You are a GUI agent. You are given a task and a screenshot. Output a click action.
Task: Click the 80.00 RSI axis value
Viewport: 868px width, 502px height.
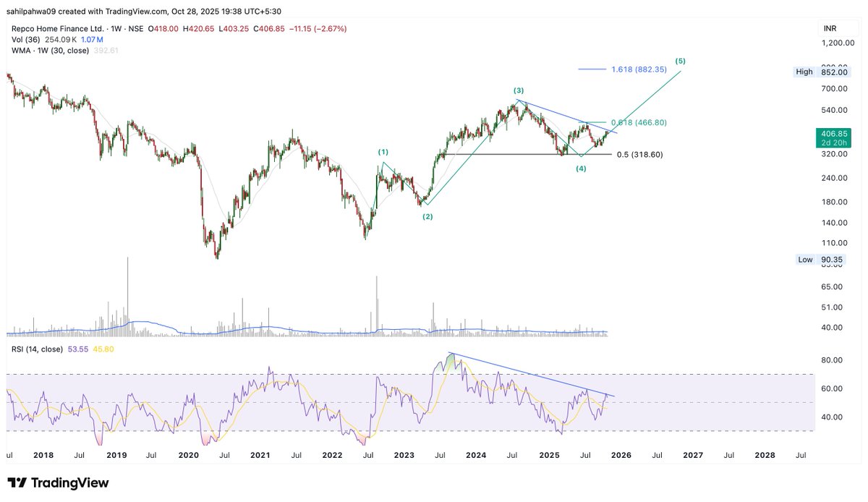click(x=833, y=360)
